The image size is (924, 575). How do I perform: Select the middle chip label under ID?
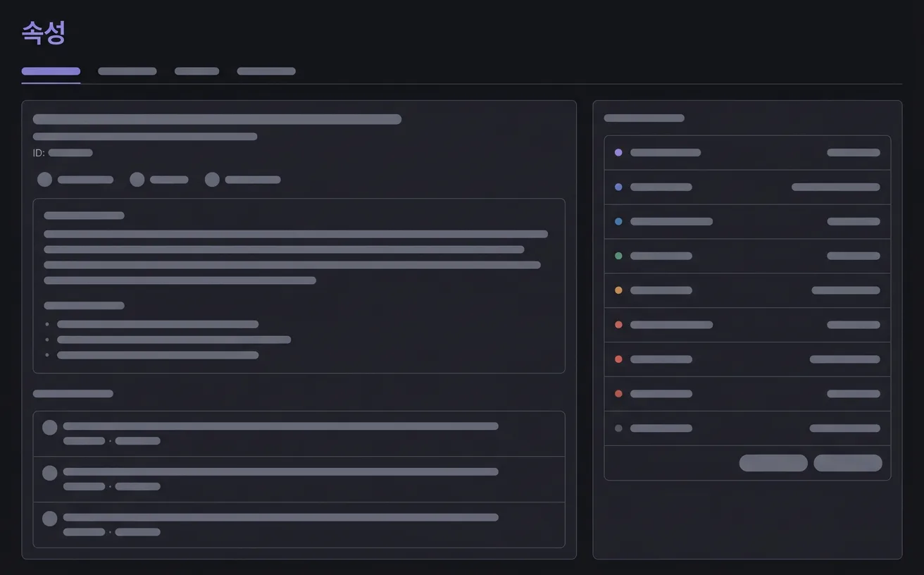[x=169, y=180]
